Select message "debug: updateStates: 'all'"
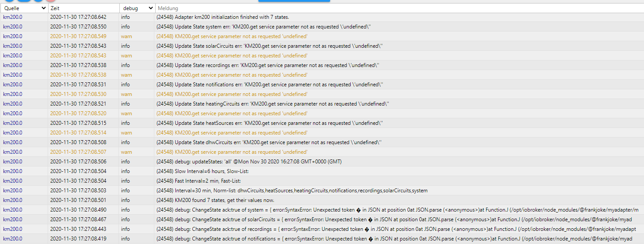This screenshot has height=244, width=644. coord(249,162)
